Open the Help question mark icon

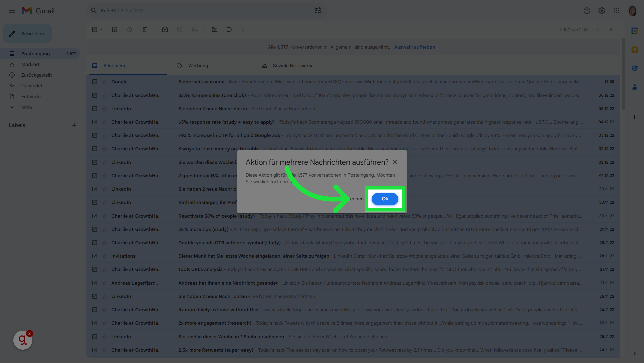tap(587, 11)
